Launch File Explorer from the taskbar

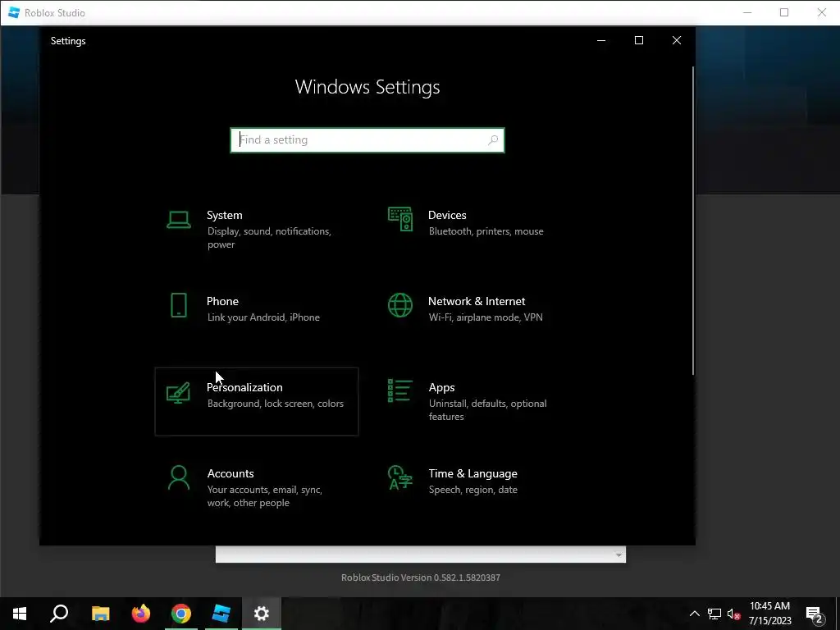[x=100, y=614]
